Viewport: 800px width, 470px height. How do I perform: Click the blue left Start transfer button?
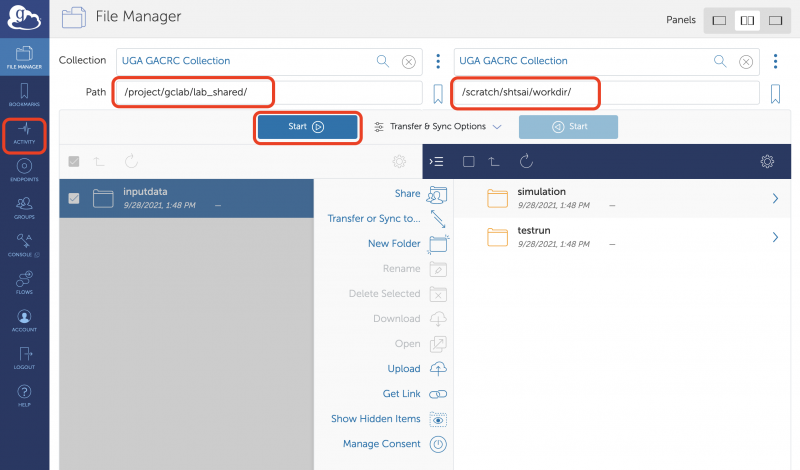pyautogui.click(x=307, y=127)
